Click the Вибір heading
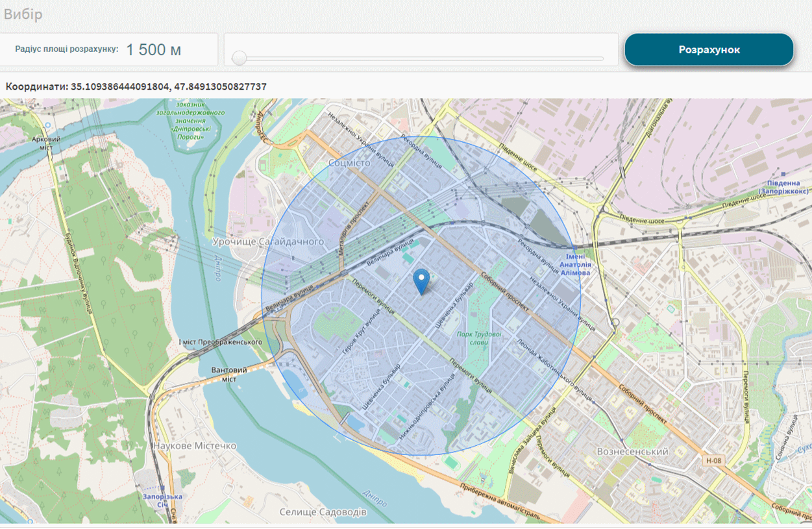 [x=23, y=14]
